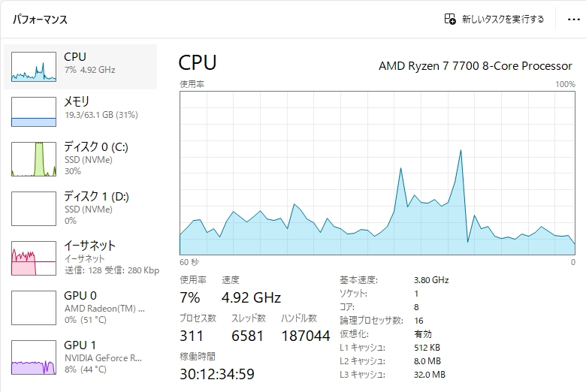Click the ディスク 1 (D:) graph thumbnail
Screen dimensions: 586x392
pos(34,209)
